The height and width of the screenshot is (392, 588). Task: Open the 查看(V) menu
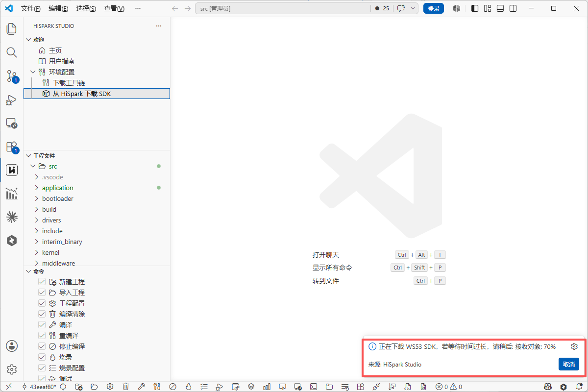point(114,8)
